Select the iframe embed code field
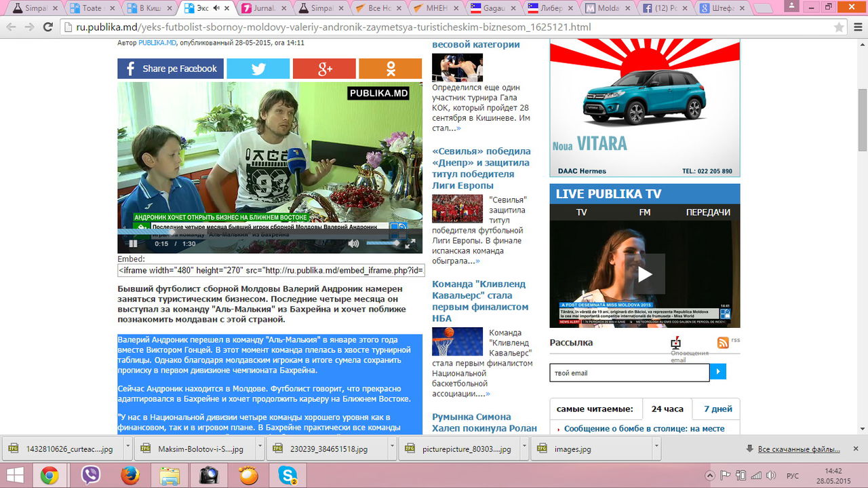 [x=271, y=270]
